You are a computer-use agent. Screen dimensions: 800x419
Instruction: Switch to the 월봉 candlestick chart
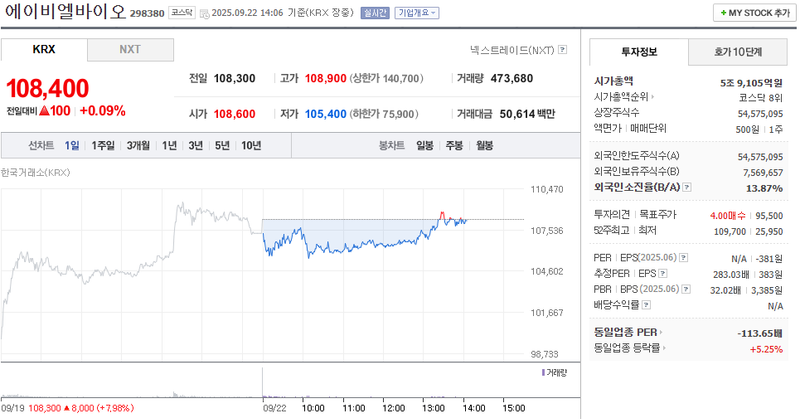point(485,146)
